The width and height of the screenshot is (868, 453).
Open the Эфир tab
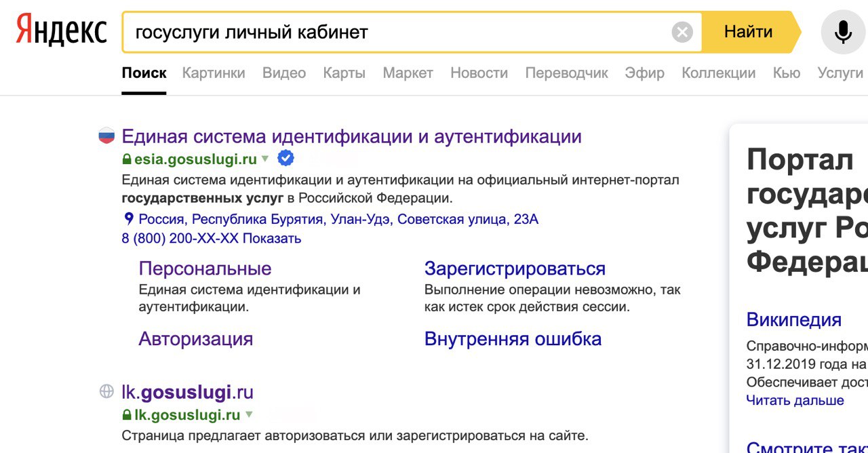[645, 73]
